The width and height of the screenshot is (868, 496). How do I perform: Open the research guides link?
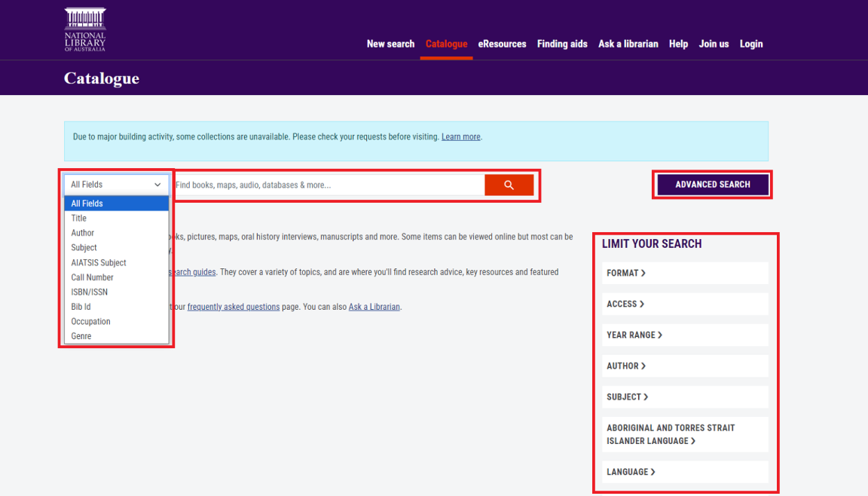click(x=193, y=272)
